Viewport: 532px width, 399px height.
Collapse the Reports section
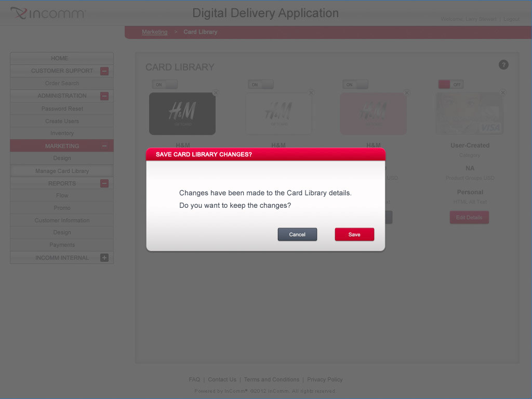point(104,183)
